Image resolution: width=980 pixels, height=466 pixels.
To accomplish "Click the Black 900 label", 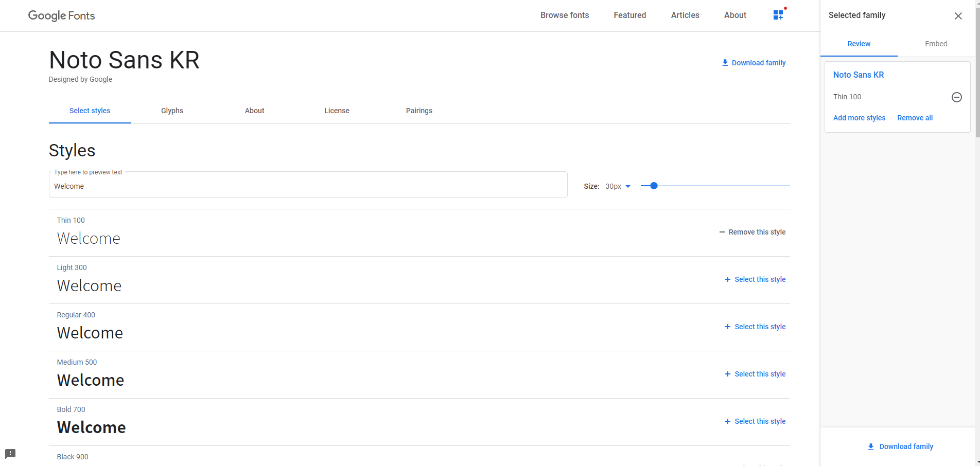I will [73, 457].
